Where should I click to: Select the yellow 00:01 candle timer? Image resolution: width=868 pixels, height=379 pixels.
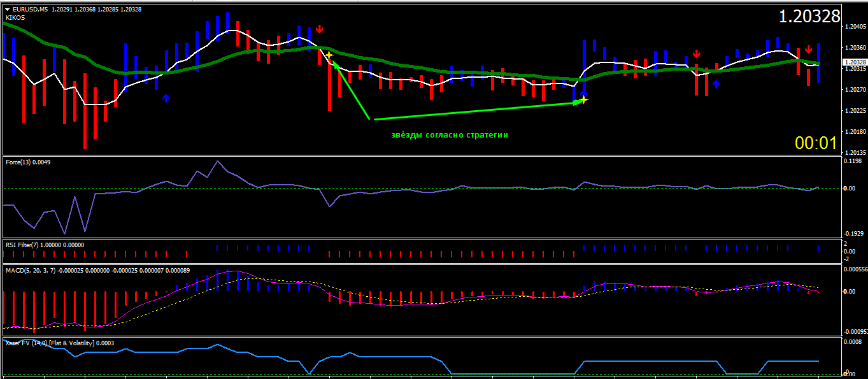click(815, 143)
